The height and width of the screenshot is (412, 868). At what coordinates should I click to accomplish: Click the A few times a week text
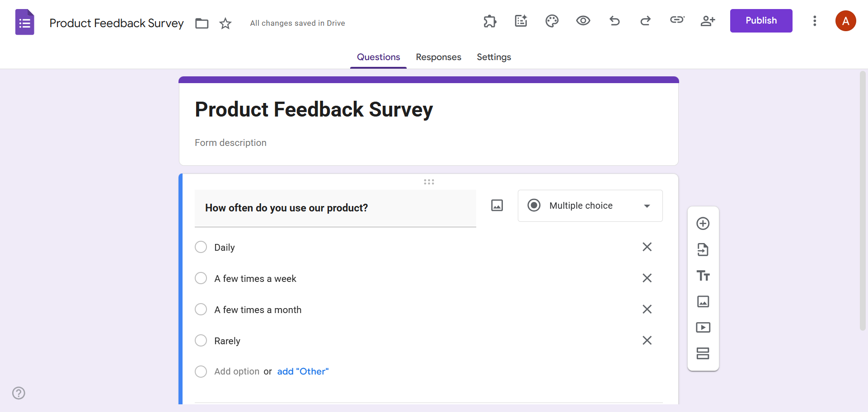255,279
